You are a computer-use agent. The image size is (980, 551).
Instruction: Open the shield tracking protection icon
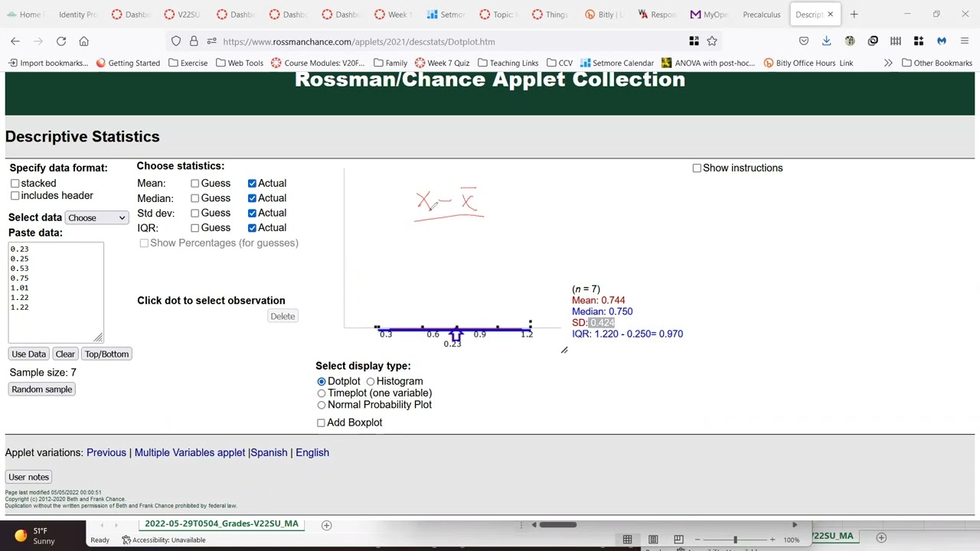click(x=176, y=41)
